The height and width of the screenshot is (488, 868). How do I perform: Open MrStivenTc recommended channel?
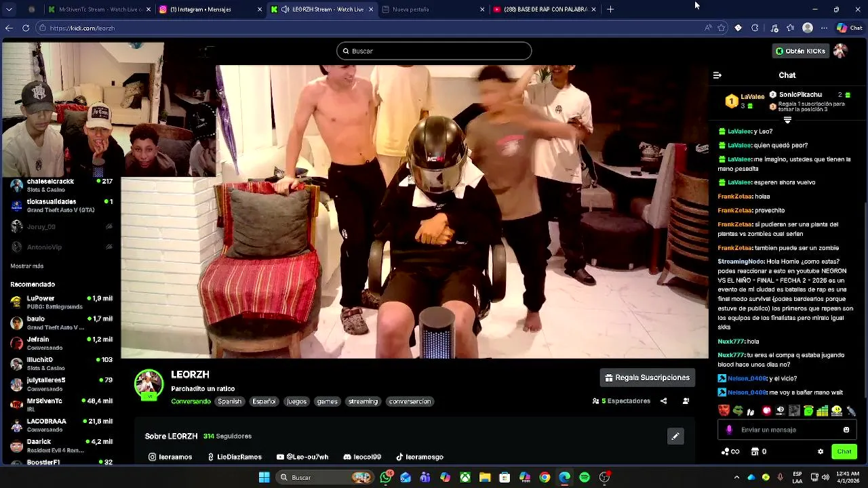61,405
